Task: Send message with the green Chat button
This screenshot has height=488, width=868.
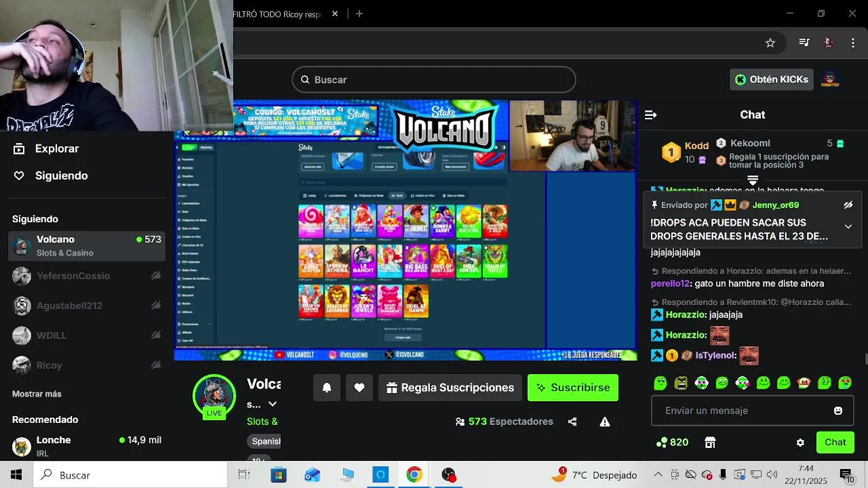Action: click(835, 443)
